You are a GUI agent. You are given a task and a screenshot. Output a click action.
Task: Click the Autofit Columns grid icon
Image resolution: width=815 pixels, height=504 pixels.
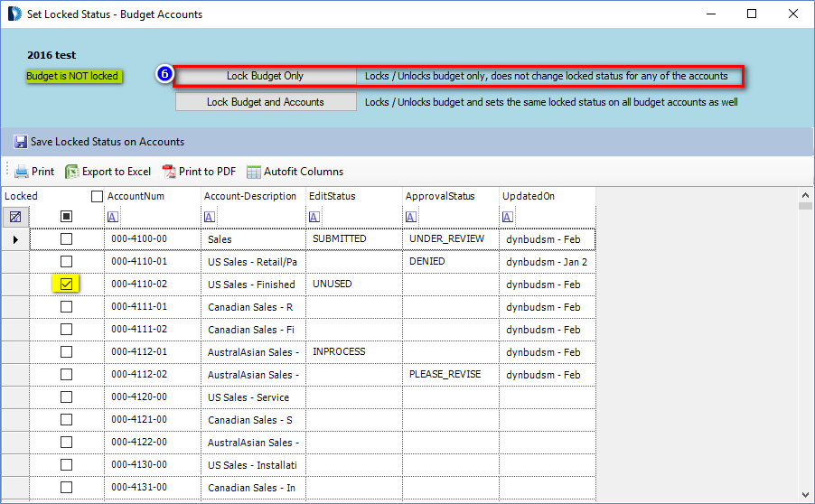coord(254,172)
